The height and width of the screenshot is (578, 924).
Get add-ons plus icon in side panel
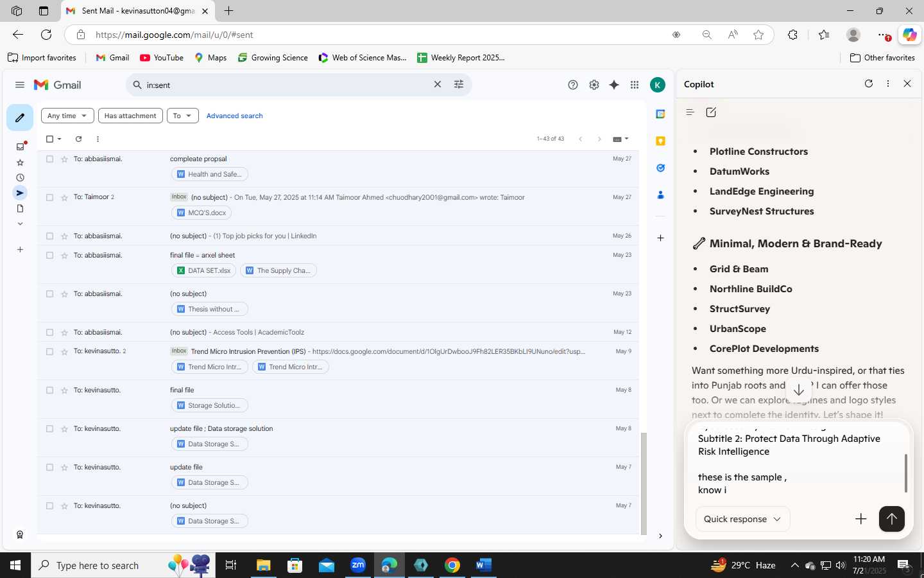pos(660,238)
